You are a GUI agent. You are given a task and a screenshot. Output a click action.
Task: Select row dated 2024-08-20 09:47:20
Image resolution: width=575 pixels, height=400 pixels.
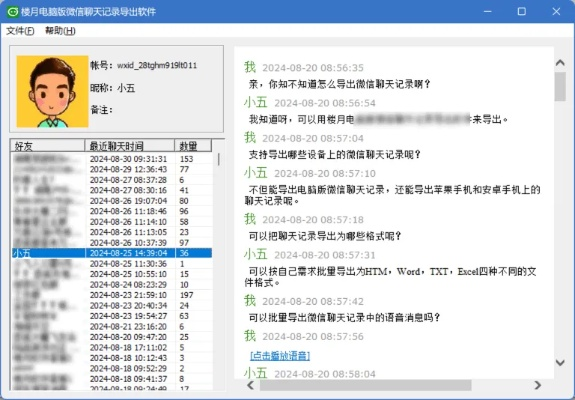point(112,337)
